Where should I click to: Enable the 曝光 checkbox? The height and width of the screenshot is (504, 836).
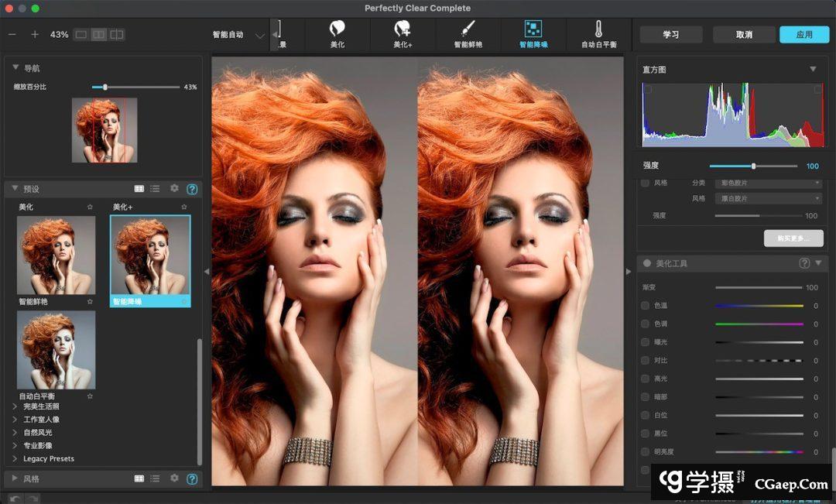[x=645, y=342]
